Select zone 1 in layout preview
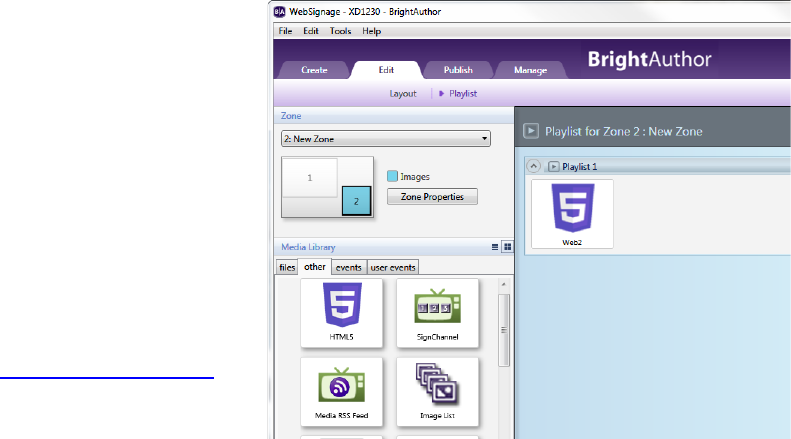 310,178
